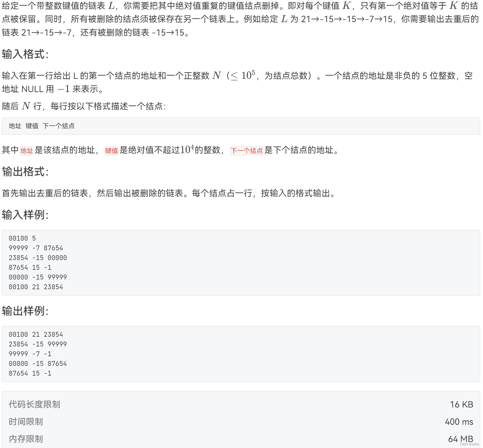Click the 输入格式 heading
This screenshot has width=483, height=448.
pos(25,54)
